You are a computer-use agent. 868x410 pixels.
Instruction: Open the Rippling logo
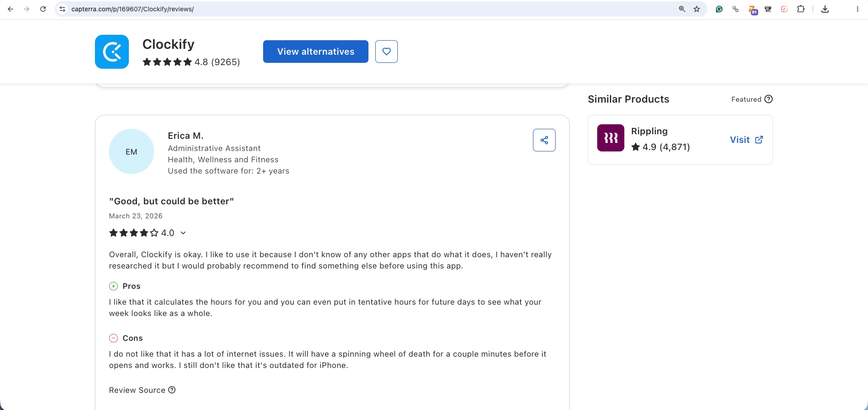(611, 138)
